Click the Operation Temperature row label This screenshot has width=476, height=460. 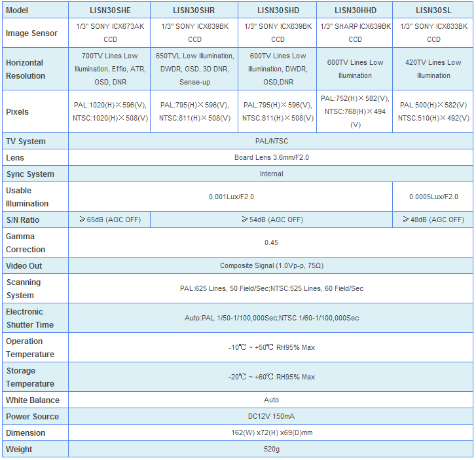[x=35, y=347]
